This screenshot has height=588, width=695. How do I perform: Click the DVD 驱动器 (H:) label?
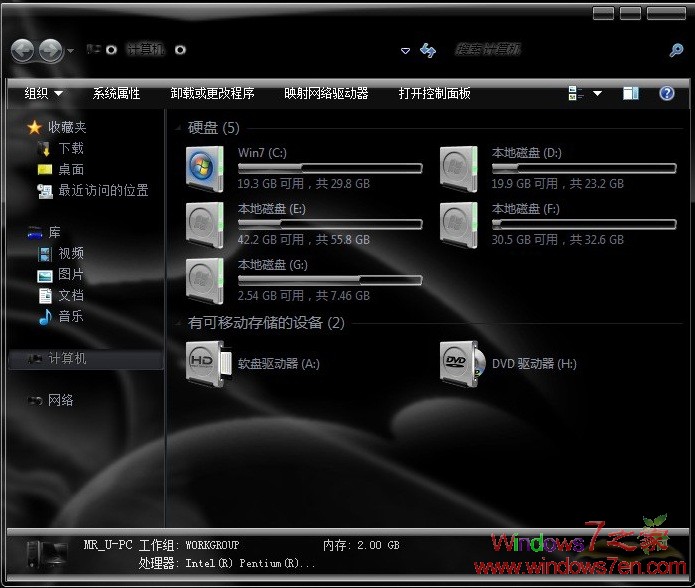pos(534,364)
